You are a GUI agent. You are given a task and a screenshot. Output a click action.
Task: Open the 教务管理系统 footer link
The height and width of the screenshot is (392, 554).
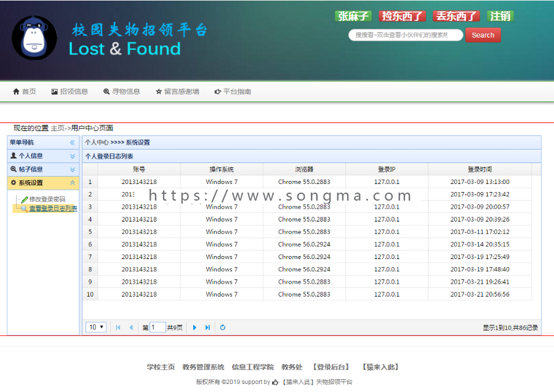203,367
